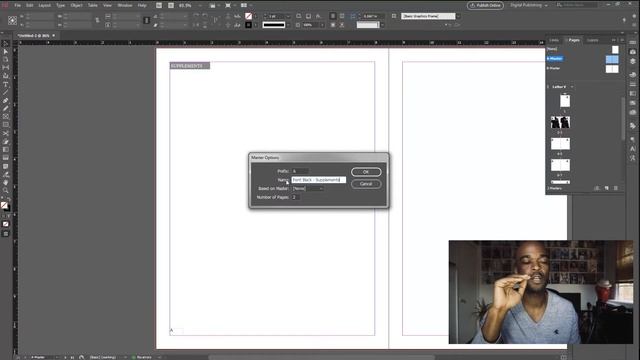This screenshot has width=640, height=360.
Task: Select the Gradient Swatch tool
Action: (x=5, y=150)
